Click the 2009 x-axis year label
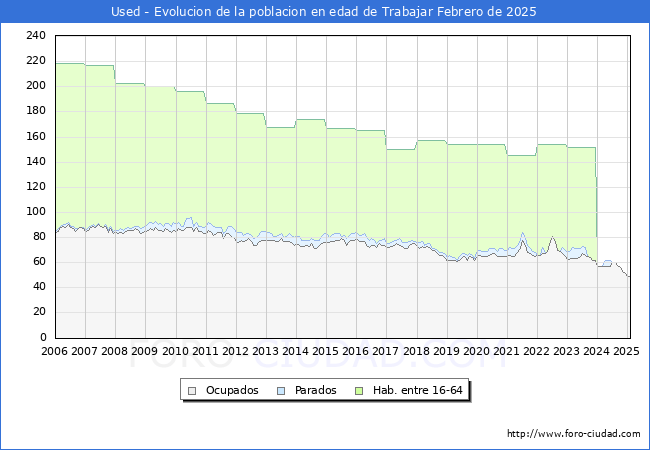 (x=144, y=351)
